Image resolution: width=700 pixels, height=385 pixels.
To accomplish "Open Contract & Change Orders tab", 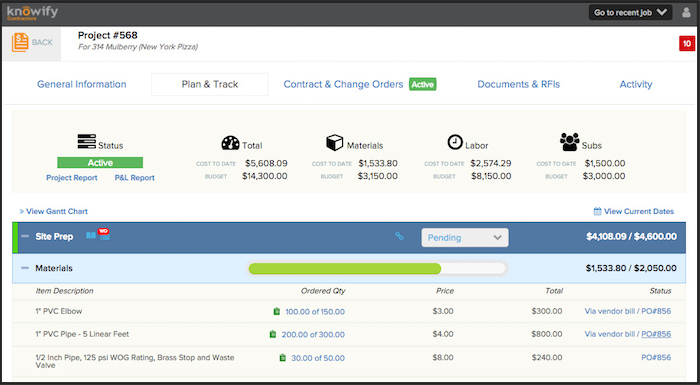I will (x=343, y=84).
